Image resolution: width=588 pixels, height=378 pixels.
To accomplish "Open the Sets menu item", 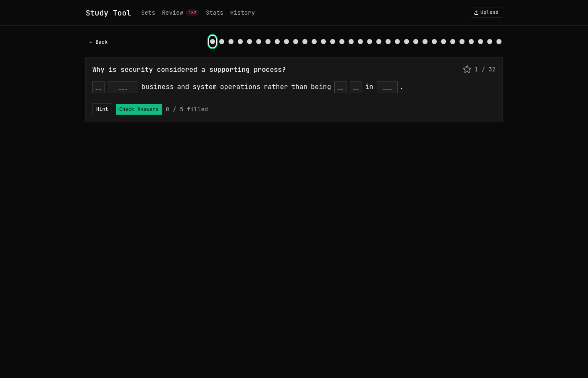I will pos(148,13).
